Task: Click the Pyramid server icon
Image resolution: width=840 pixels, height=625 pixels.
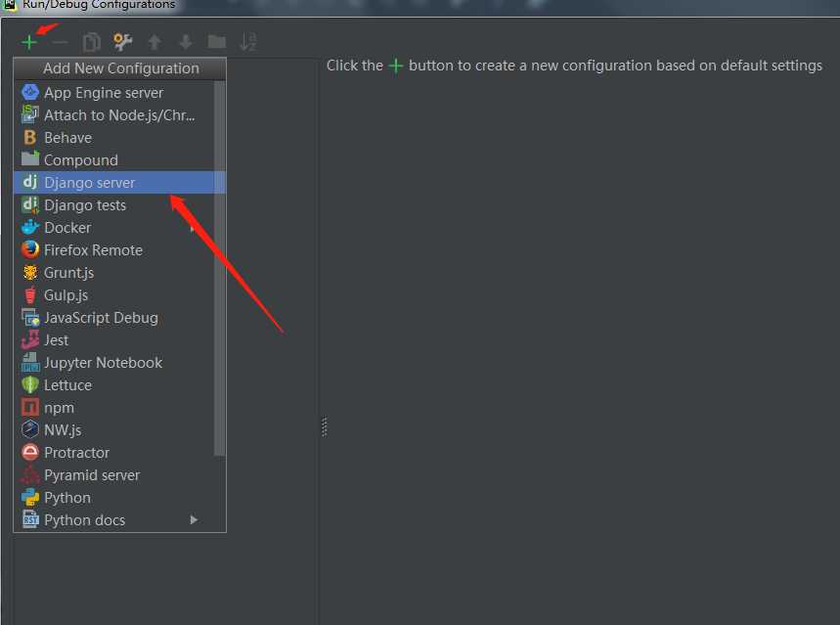Action: (30, 475)
